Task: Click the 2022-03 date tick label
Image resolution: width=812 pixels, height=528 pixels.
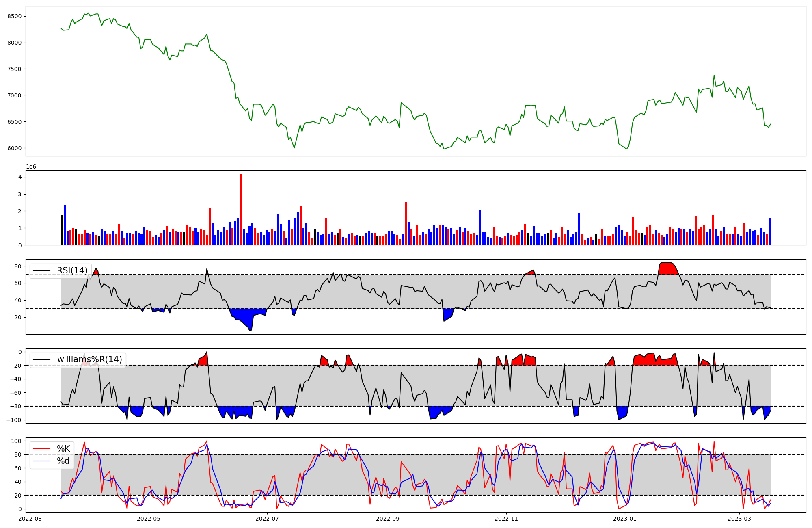Action: (30, 519)
